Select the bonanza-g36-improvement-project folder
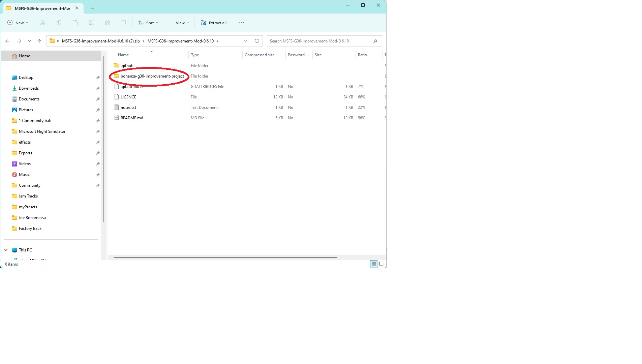Image resolution: width=642 pixels, height=364 pixels. pos(152,76)
